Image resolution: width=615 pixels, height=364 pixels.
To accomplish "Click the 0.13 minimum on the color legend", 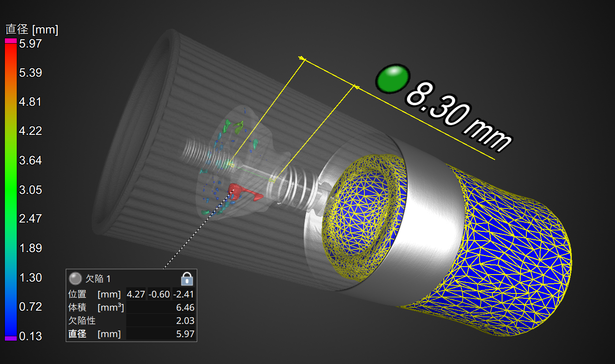I will (x=30, y=336).
